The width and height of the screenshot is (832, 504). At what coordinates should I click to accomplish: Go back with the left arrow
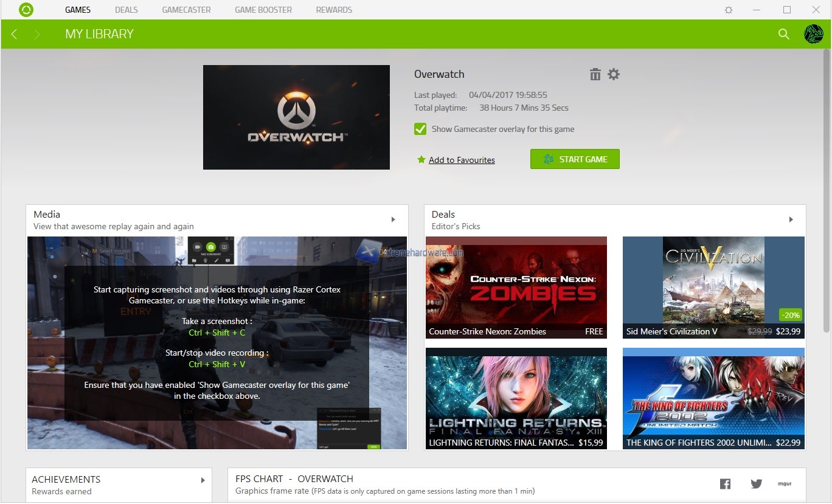(x=14, y=34)
